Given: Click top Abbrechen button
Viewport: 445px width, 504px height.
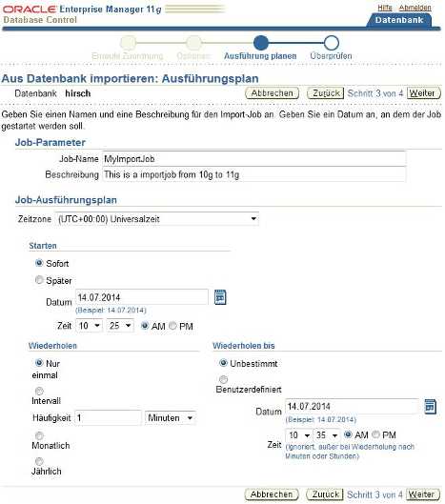Looking at the screenshot, I should click(x=272, y=93).
